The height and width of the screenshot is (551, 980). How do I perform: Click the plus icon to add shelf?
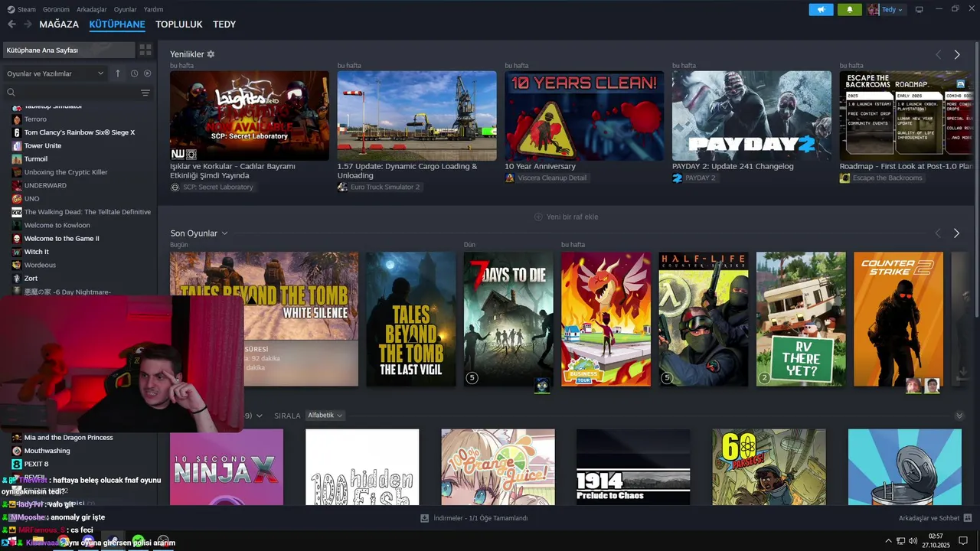[538, 217]
